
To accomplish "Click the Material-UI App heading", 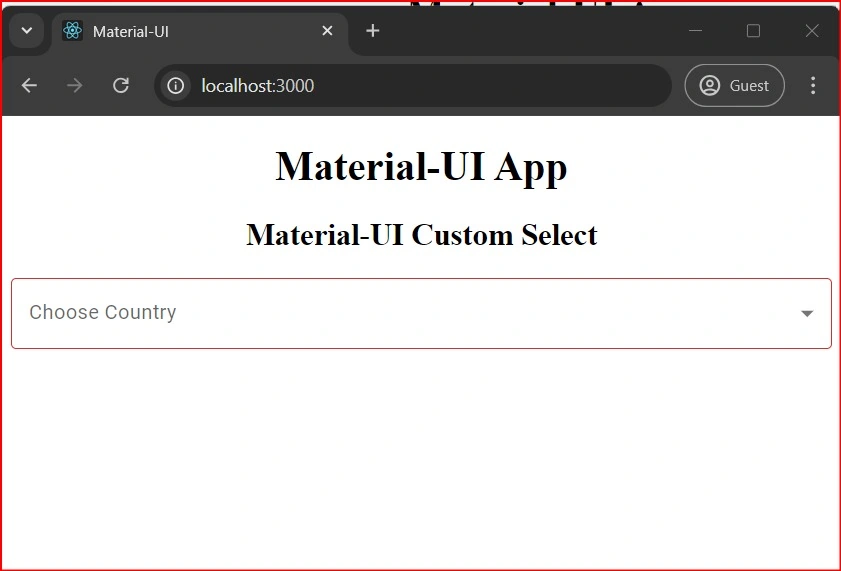I will click(421, 167).
